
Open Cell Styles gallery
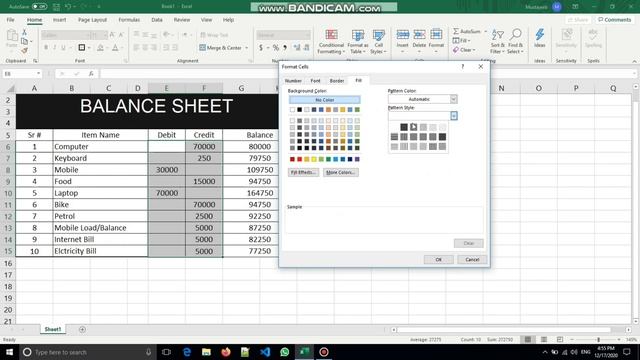[378, 41]
